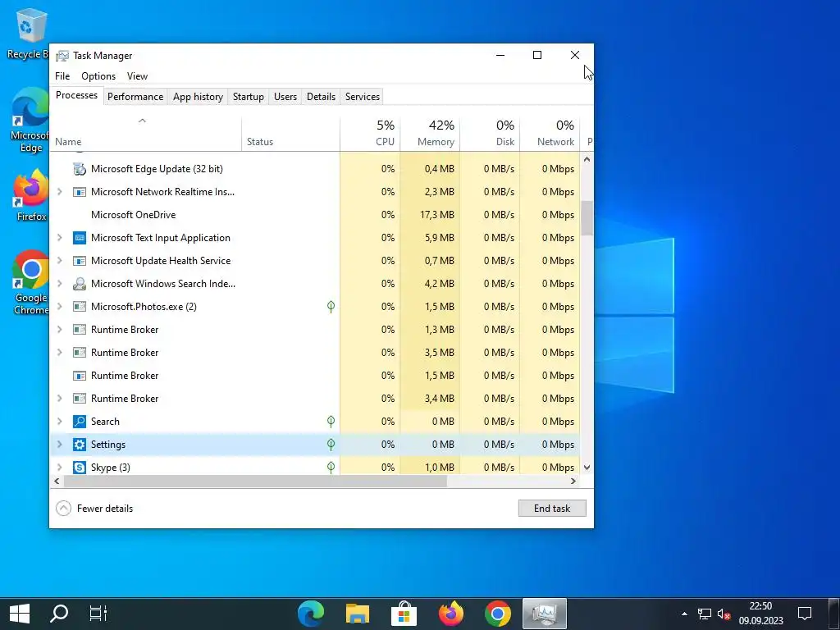Image resolution: width=840 pixels, height=630 pixels.
Task: Sort processes by Network column
Action: (x=550, y=134)
